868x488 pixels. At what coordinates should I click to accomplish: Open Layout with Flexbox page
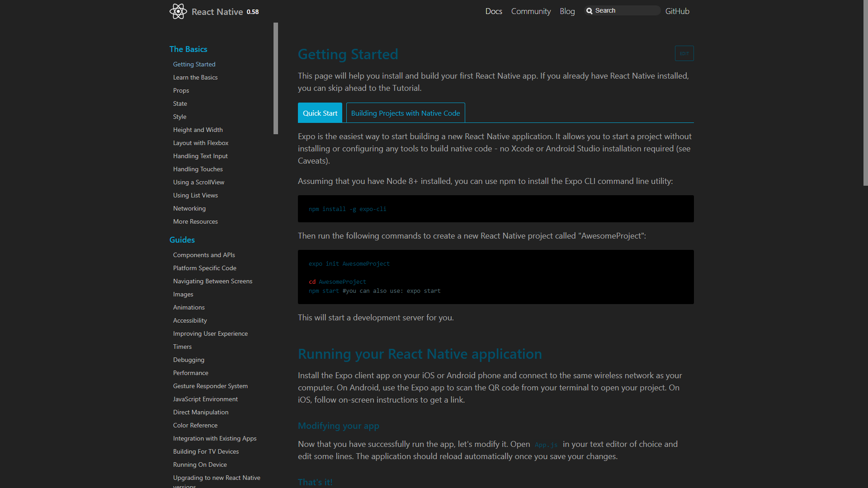point(201,143)
